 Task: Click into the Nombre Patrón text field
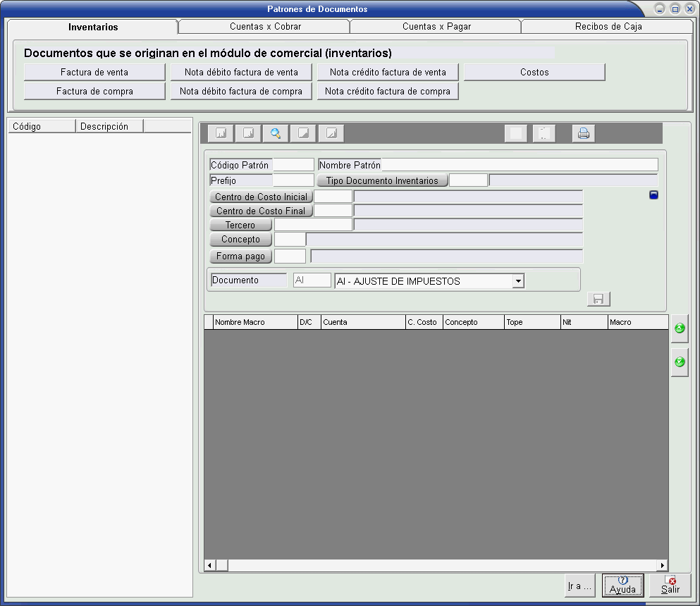pyautogui.click(x=519, y=165)
